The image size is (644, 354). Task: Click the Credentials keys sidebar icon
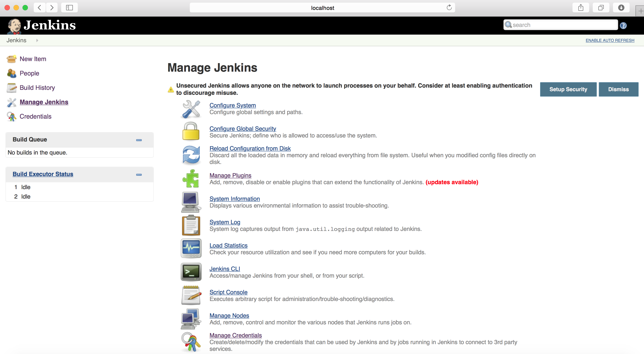[x=11, y=117]
